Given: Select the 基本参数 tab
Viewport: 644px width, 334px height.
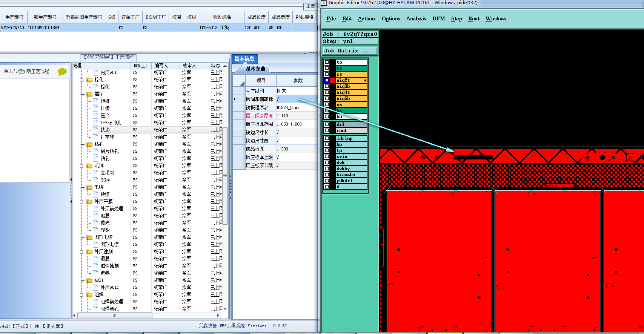Looking at the screenshot, I should pos(255,69).
